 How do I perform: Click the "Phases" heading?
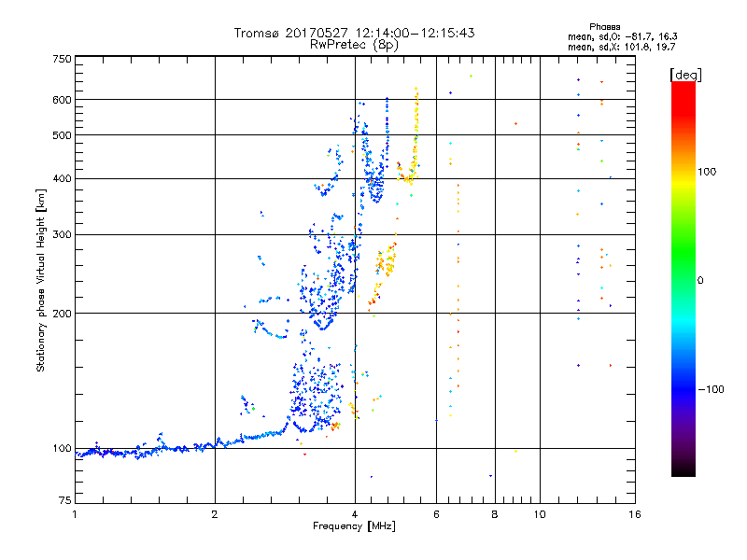coord(604,27)
